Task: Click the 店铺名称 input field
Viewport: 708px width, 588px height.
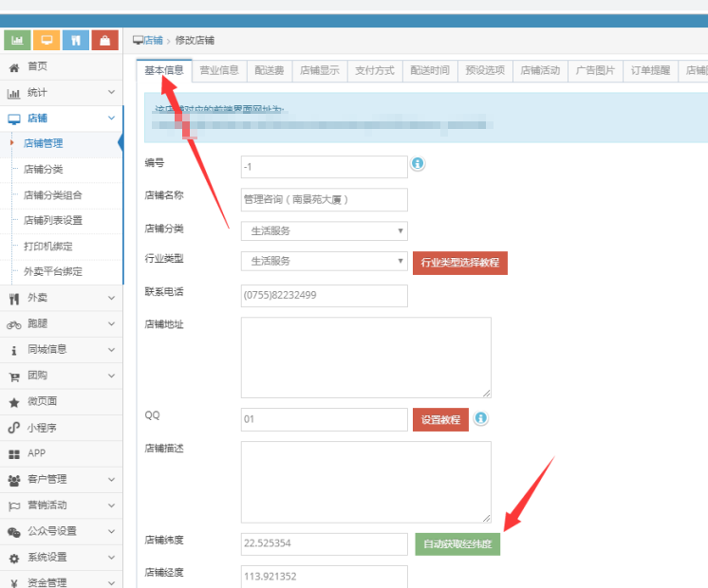Action: (324, 199)
